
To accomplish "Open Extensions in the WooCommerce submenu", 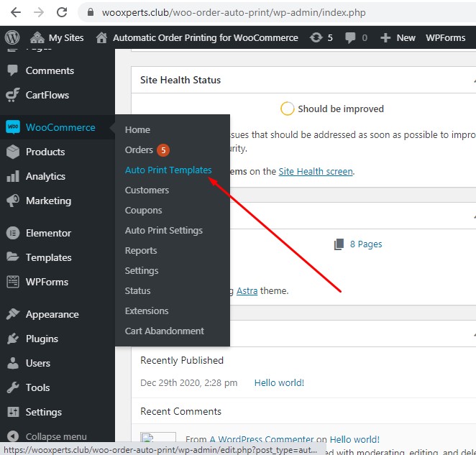I will tap(147, 311).
